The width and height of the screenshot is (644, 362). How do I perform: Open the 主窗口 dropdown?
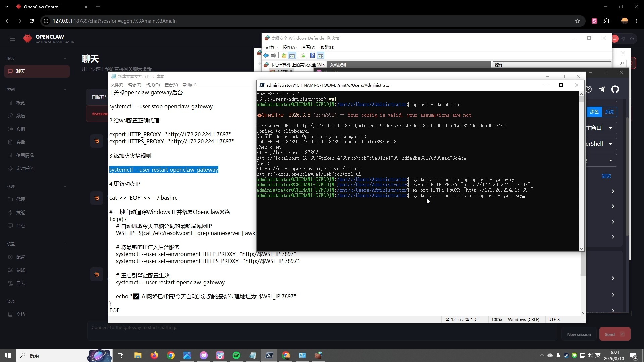pos(610,128)
